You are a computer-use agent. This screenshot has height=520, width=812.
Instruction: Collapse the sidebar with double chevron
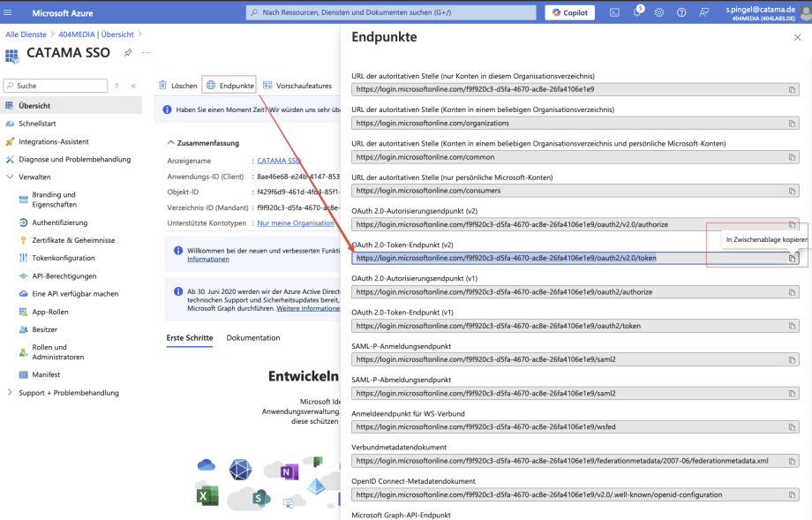pyautogui.click(x=133, y=86)
